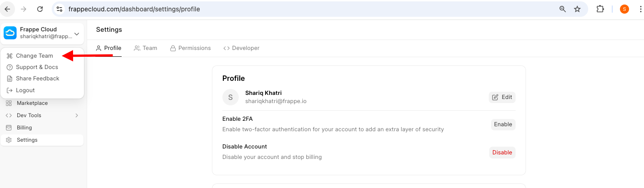644x188 pixels.
Task: Switch to the Developer tab
Action: pyautogui.click(x=241, y=48)
